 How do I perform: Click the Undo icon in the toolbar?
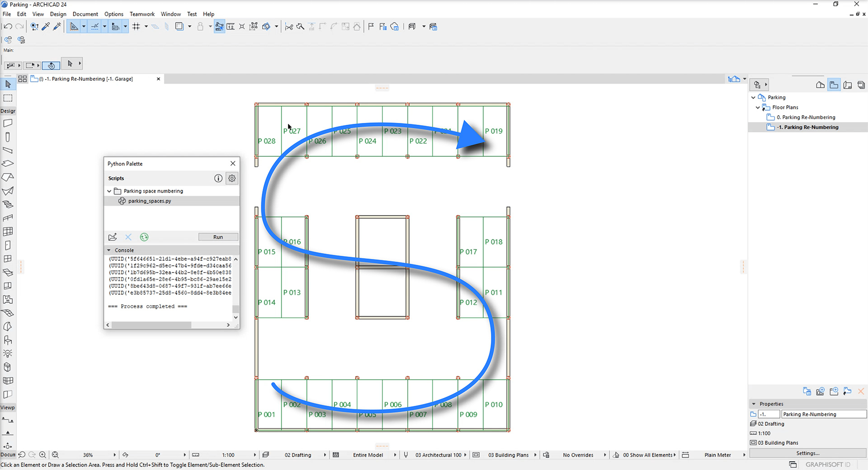8,26
